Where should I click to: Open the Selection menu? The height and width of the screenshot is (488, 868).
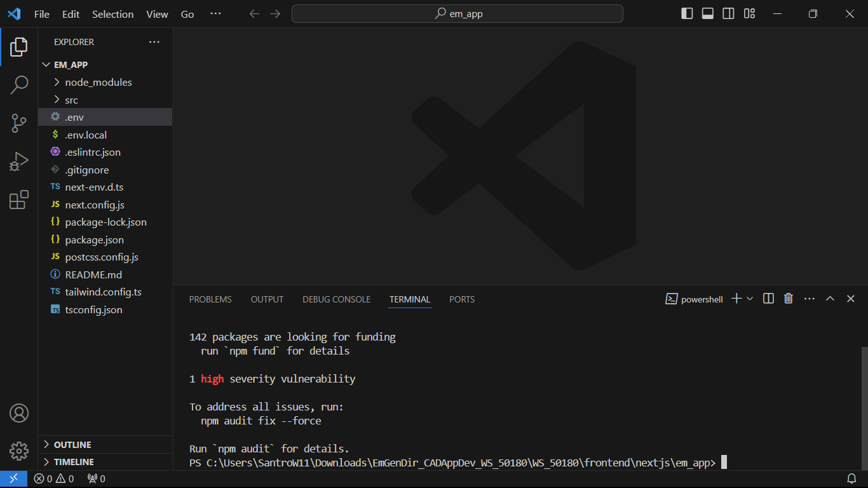click(113, 14)
